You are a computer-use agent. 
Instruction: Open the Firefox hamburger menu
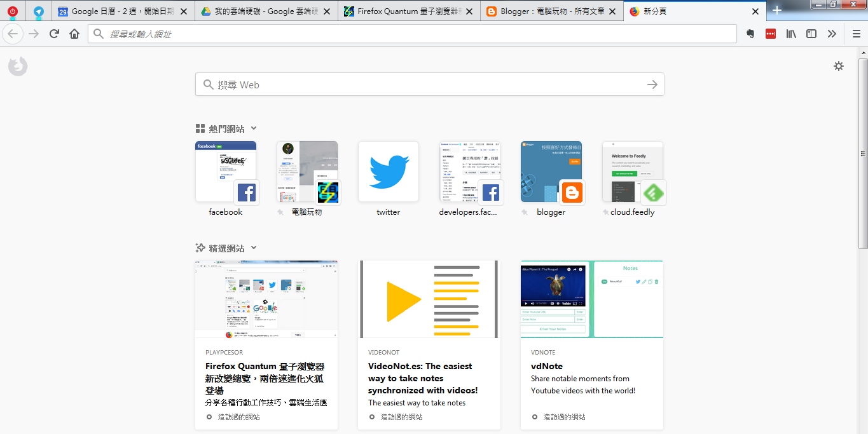point(857,34)
